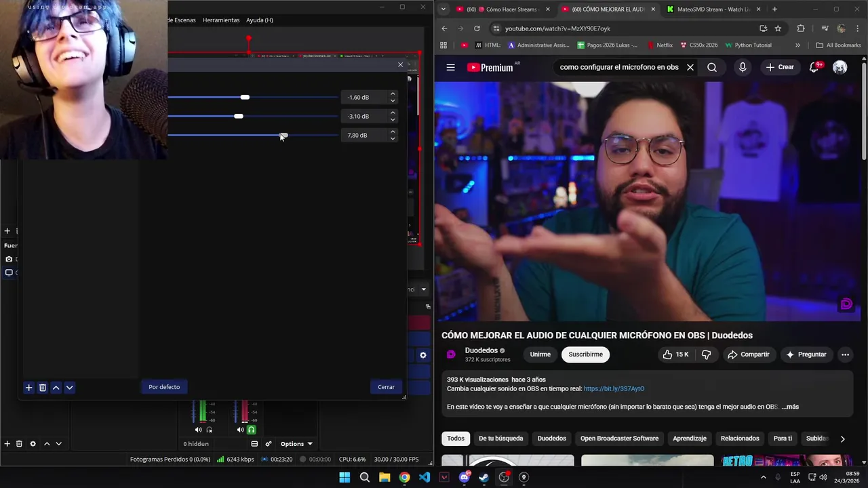Clear the YouTube search box text

[690, 67]
